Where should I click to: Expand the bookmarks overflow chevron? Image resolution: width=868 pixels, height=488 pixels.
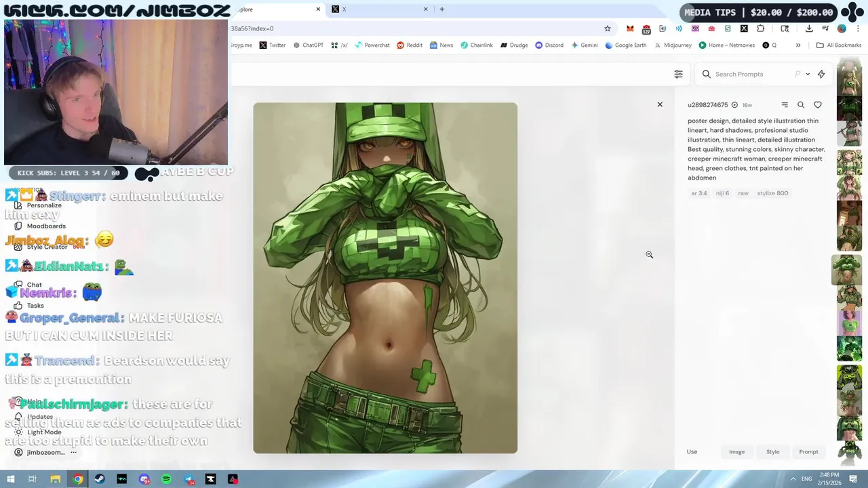click(798, 45)
